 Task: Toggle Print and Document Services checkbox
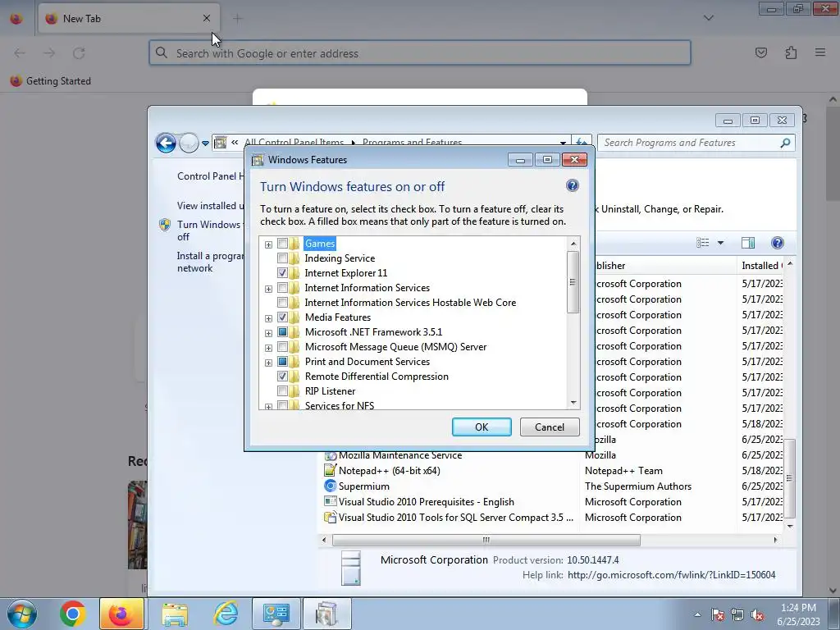282,362
